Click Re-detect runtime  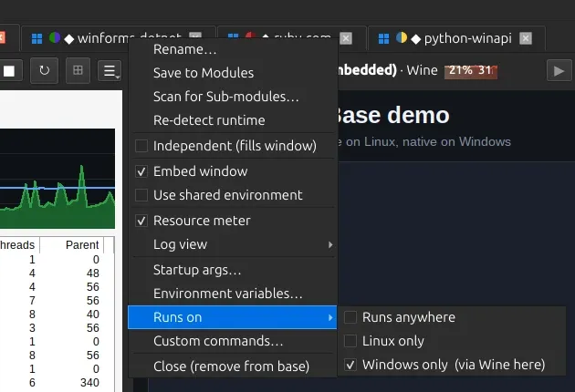233,120
